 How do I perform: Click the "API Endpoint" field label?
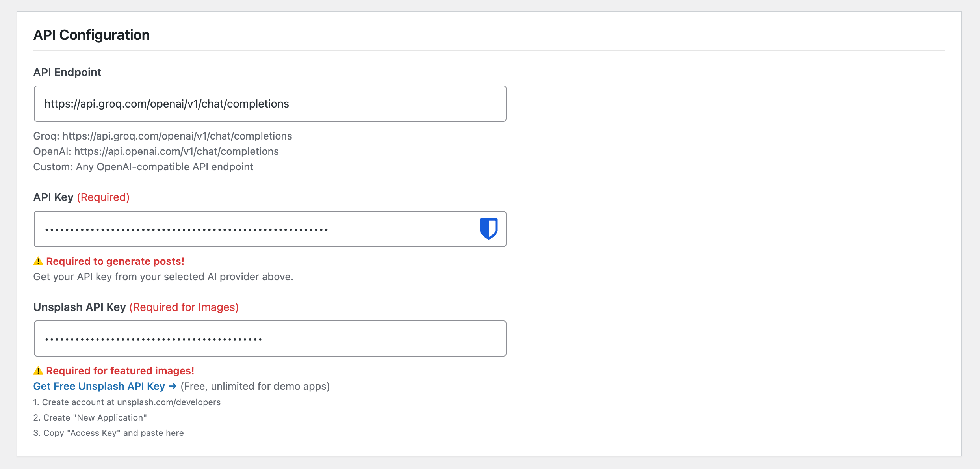click(67, 72)
